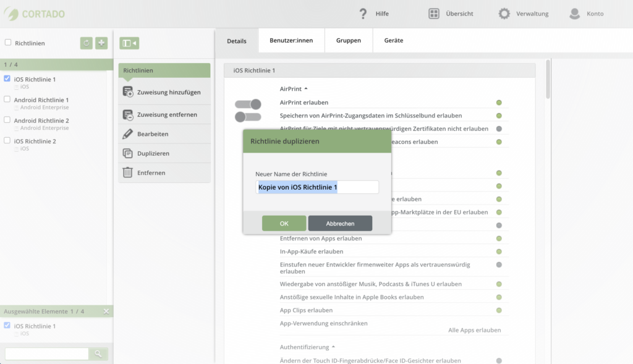
Task: Click the Duplizieren copy icon
Action: 127,153
